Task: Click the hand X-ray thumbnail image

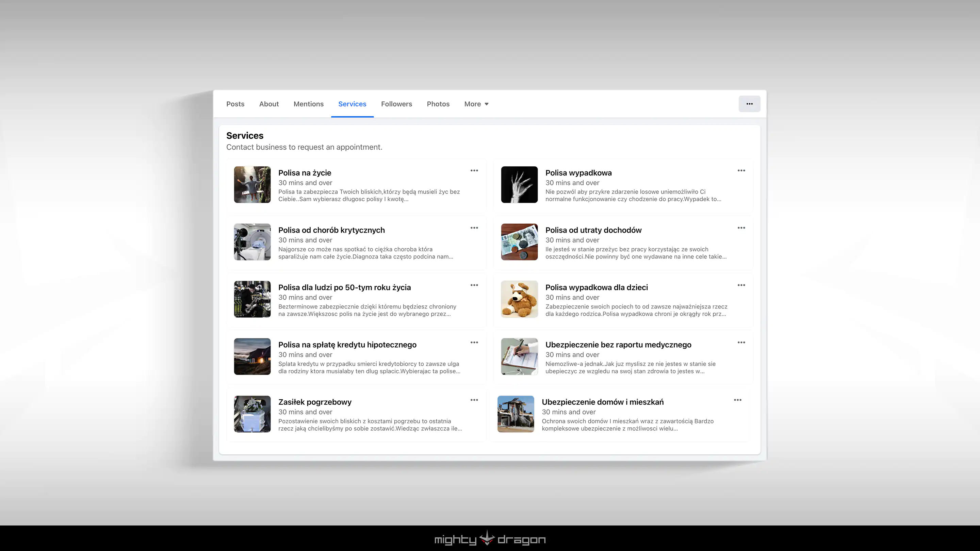Action: click(x=519, y=184)
